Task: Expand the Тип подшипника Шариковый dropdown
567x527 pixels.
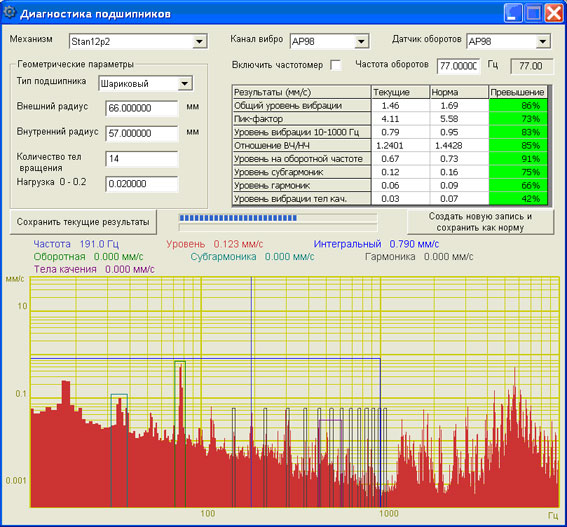Action: click(x=185, y=84)
